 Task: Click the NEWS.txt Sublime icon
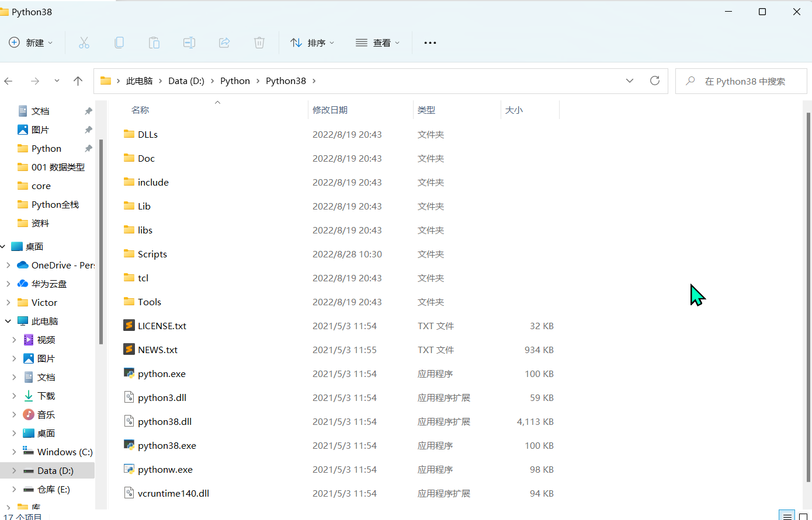point(129,350)
